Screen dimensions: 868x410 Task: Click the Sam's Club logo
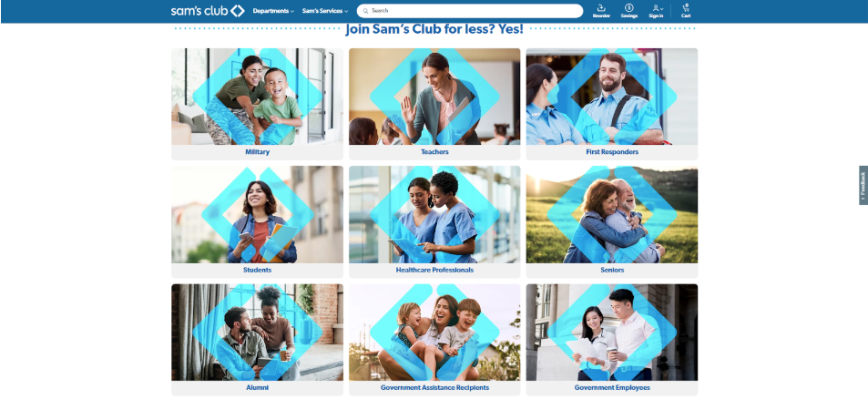coord(208,11)
